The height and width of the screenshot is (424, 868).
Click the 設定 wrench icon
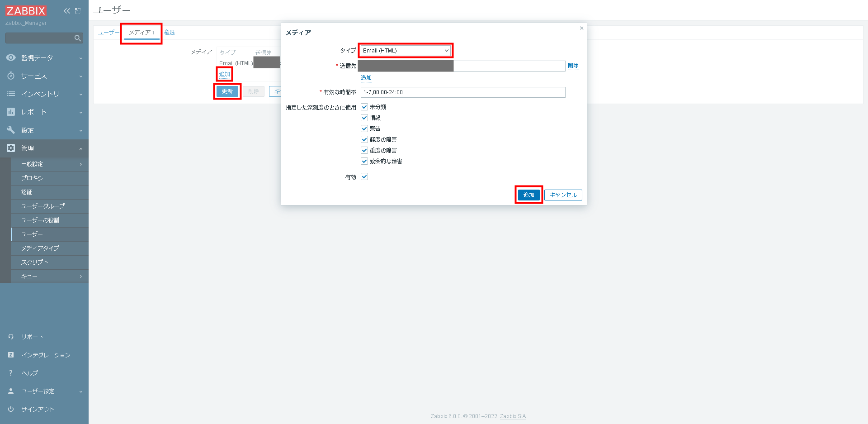(x=11, y=130)
